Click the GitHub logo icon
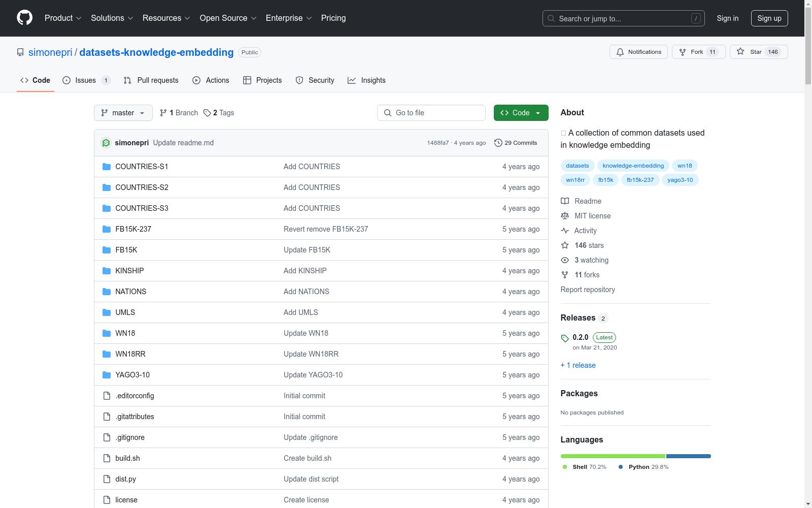 (24, 18)
